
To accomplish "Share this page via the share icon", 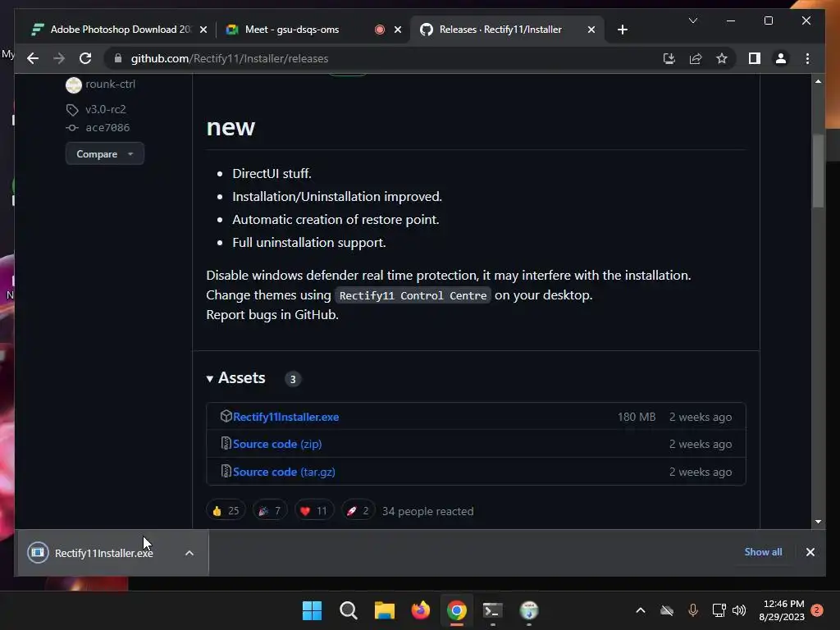I will [696, 58].
